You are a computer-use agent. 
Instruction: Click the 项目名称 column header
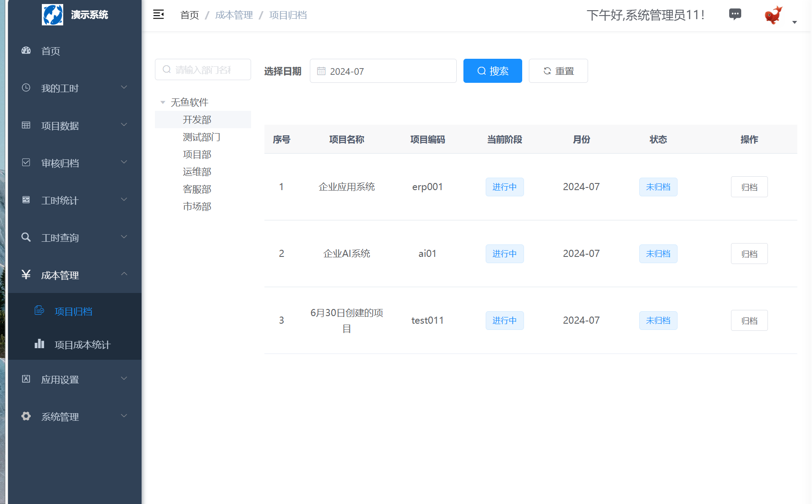click(347, 139)
